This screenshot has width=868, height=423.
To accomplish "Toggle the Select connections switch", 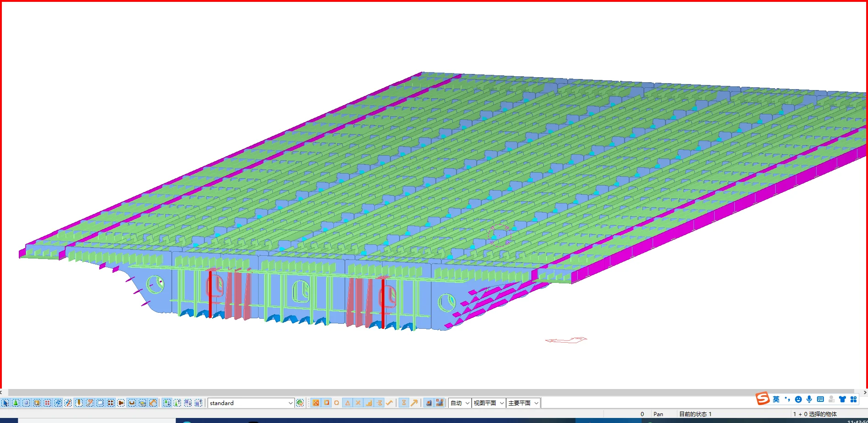I will tap(16, 403).
